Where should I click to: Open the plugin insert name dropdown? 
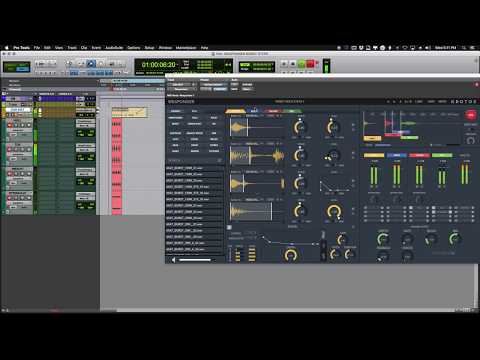point(182,89)
